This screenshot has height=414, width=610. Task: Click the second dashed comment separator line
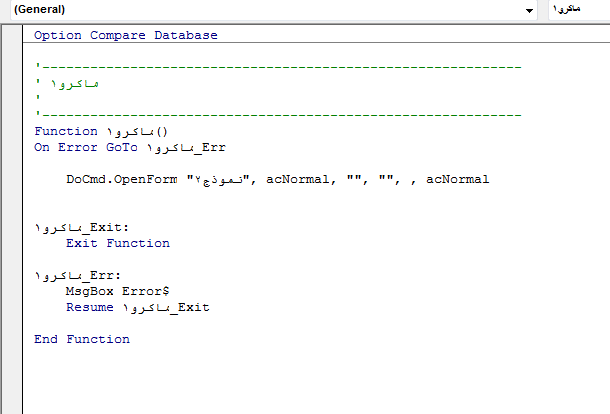279,115
